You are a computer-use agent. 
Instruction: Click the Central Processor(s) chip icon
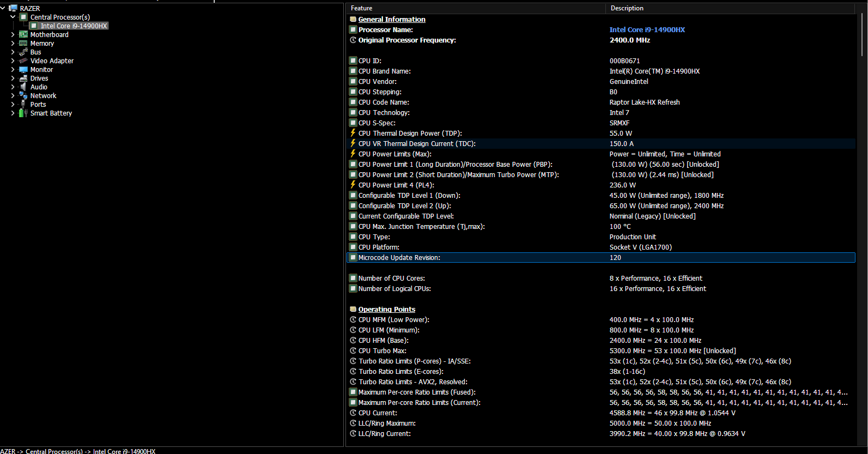[23, 17]
